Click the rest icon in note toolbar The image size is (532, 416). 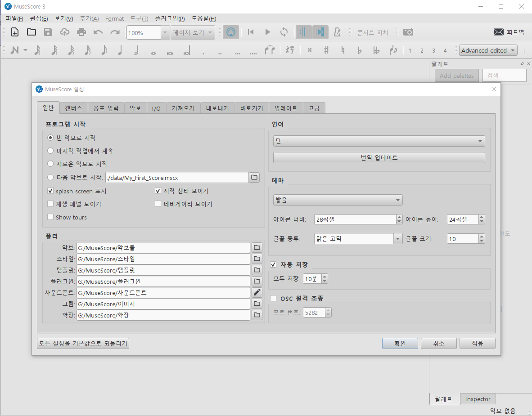click(289, 50)
